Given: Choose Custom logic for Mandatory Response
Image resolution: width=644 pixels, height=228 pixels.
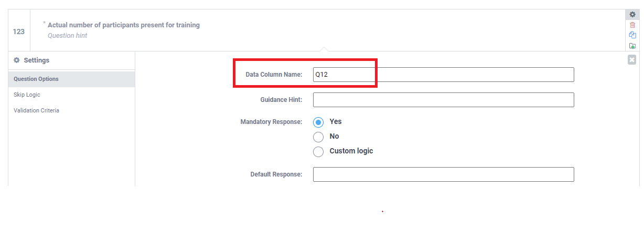Looking at the screenshot, I should (318, 151).
